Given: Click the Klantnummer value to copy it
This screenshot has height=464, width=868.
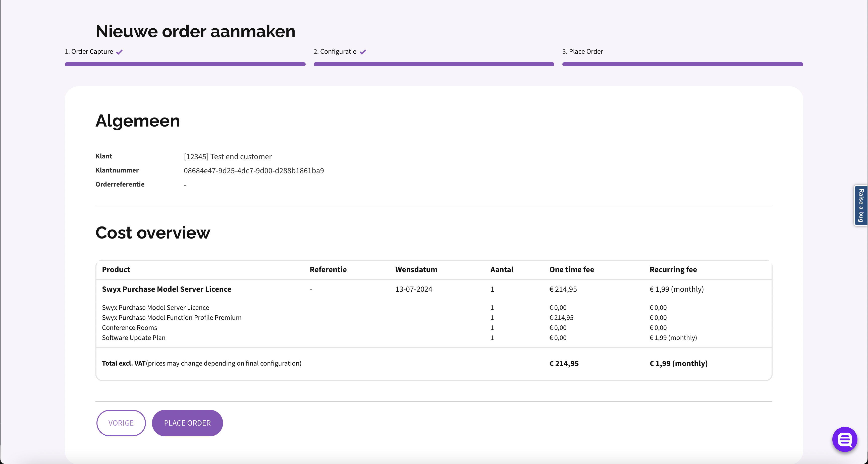Looking at the screenshot, I should tap(254, 170).
